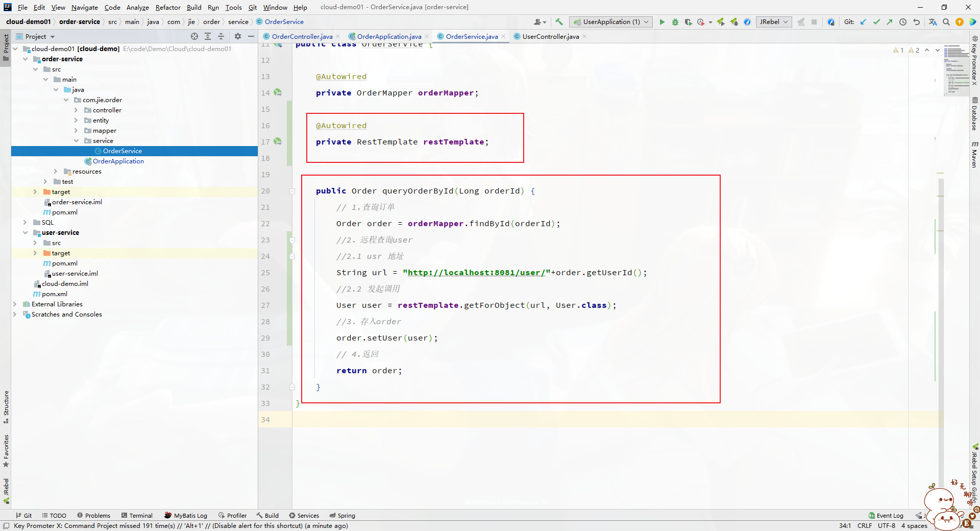Close the OrderService.java tab

[x=503, y=36]
